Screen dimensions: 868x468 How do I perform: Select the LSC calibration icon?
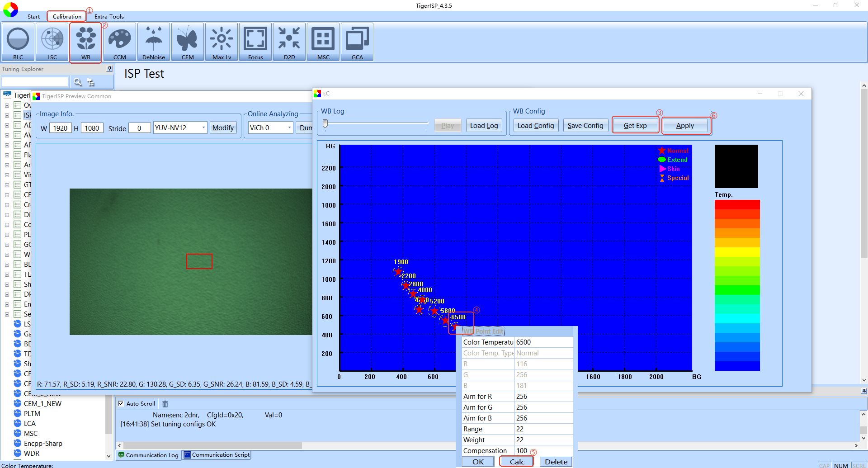[52, 42]
